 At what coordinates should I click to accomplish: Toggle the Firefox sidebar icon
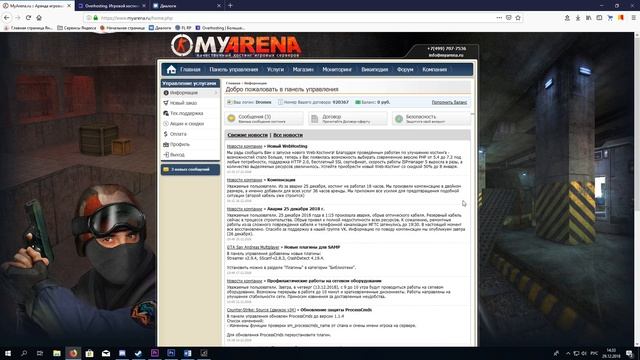click(599, 18)
